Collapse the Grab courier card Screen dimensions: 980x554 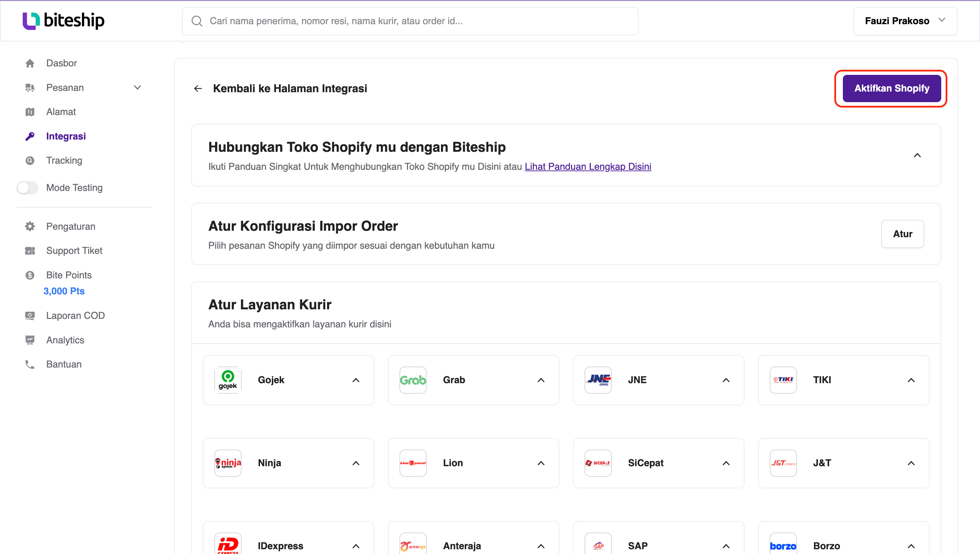[541, 380]
